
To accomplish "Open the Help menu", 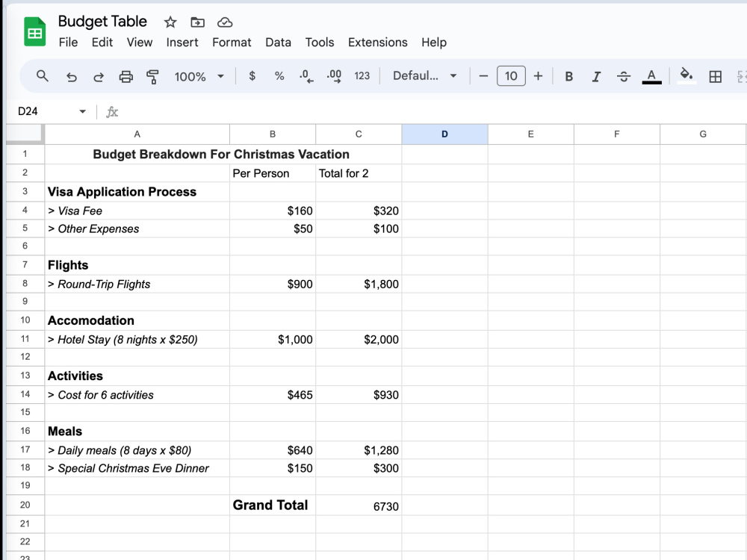I will pyautogui.click(x=434, y=43).
